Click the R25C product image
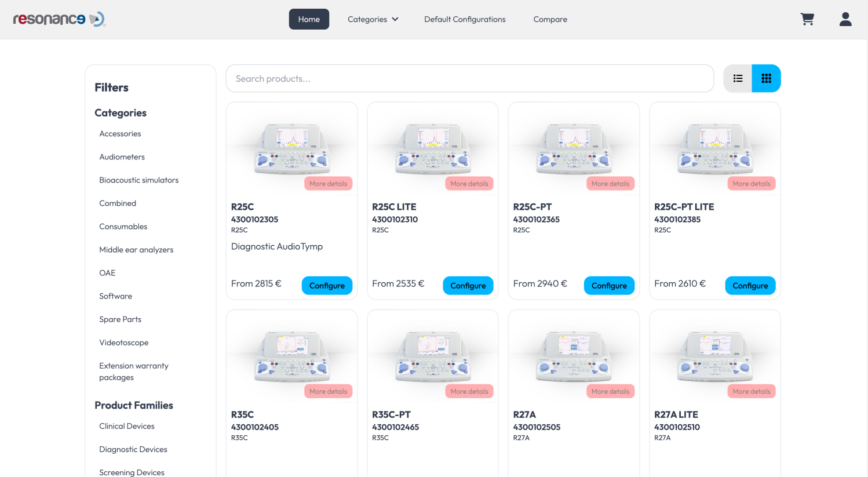 (x=291, y=149)
